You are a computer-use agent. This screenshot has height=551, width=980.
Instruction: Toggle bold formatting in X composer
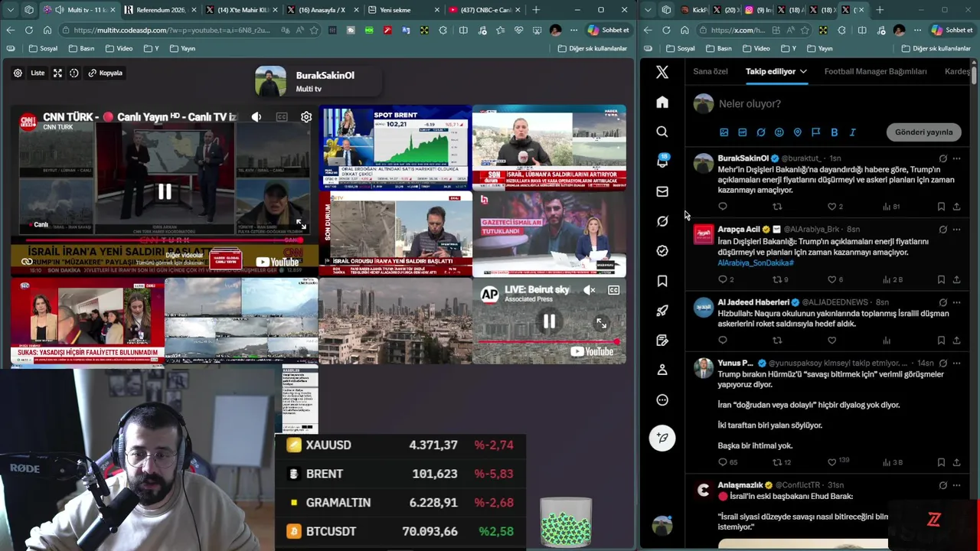pyautogui.click(x=835, y=132)
